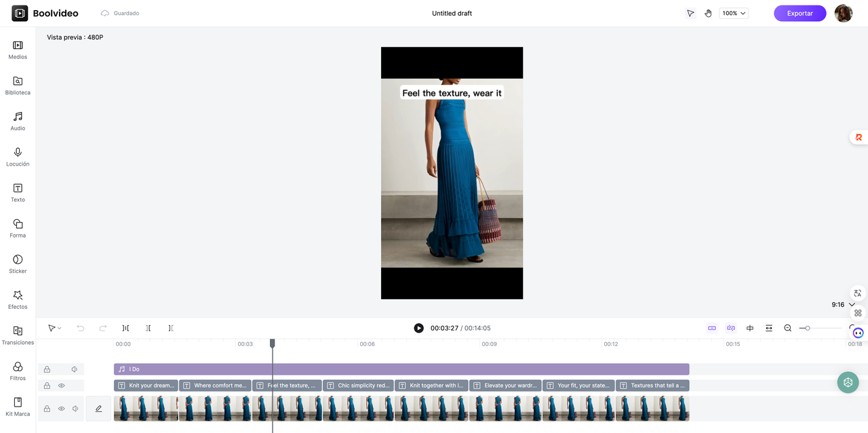This screenshot has height=433, width=868.
Task: Open the 9:16 aspect ratio dropdown
Action: [x=843, y=305]
